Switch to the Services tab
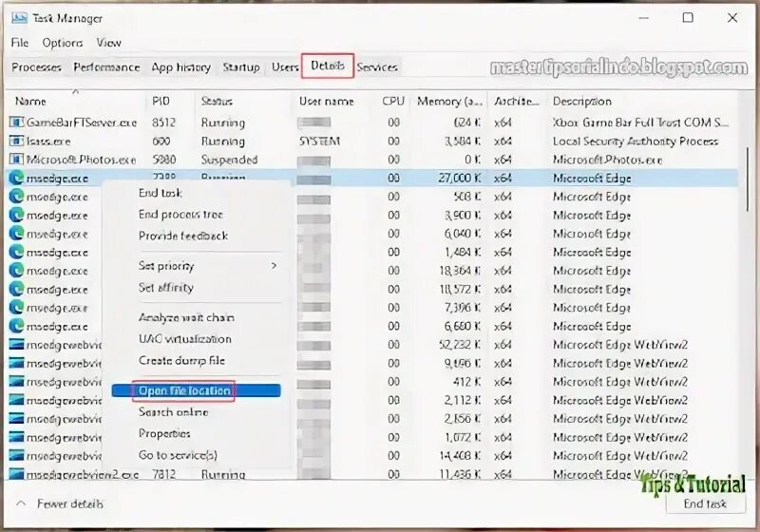Screen dimensions: 760x532 tap(377, 66)
